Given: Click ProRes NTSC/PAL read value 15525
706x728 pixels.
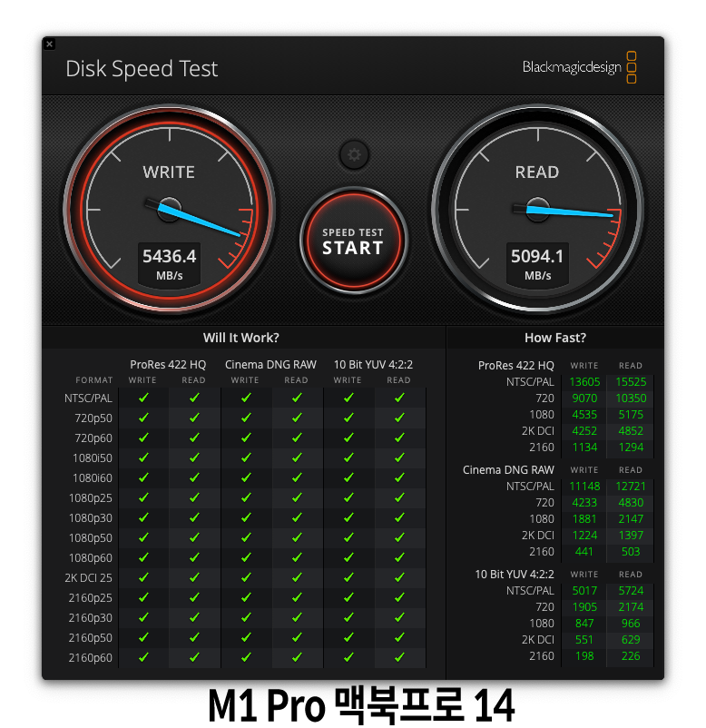Looking at the screenshot, I should [631, 381].
